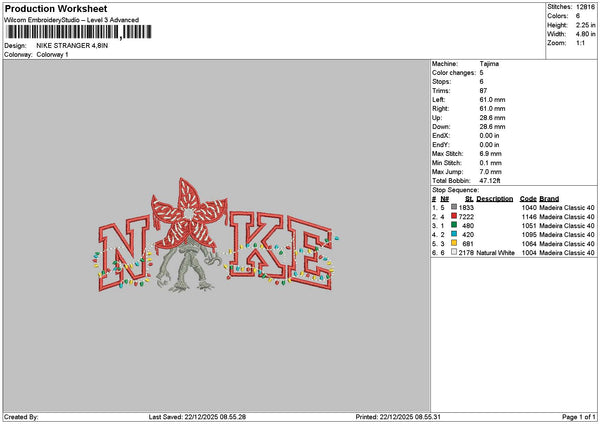600x424 pixels.
Task: Click the 'Color changes:' label
Action: pos(454,73)
